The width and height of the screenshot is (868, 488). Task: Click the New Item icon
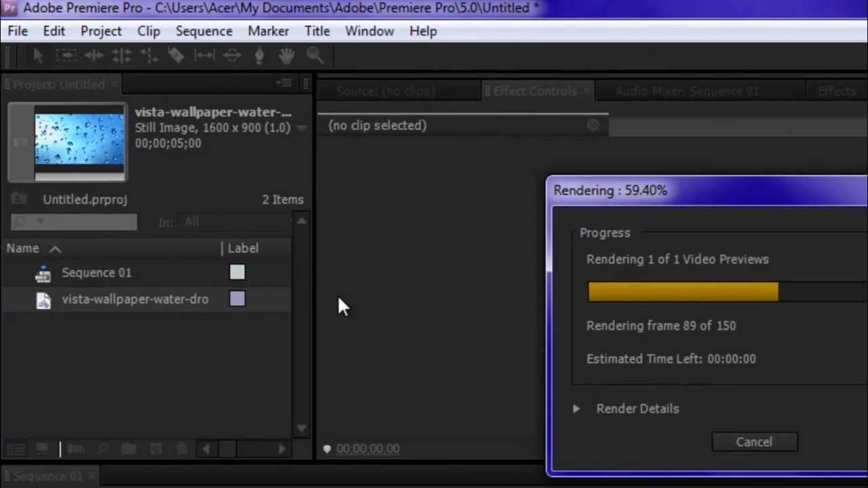coord(155,449)
